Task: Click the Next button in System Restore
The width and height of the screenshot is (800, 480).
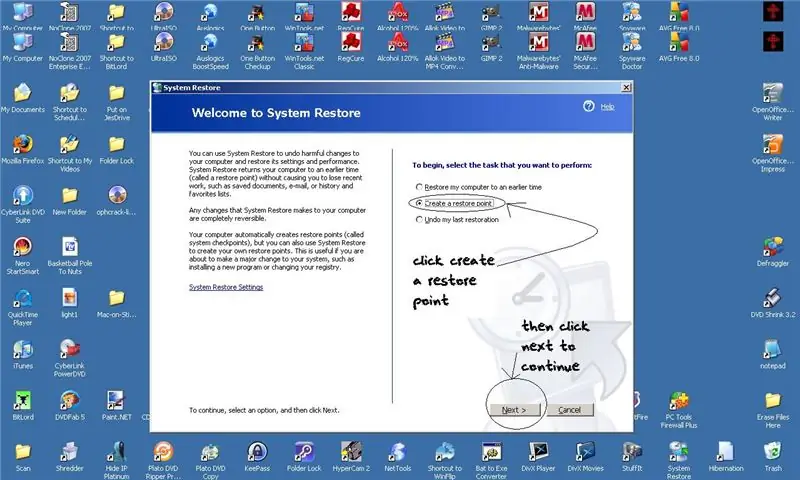Action: tap(514, 410)
